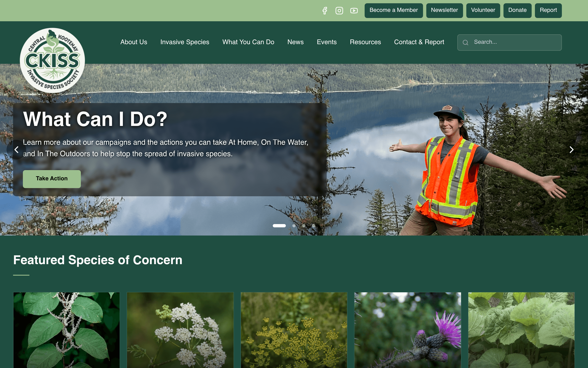Open the Events menu item
This screenshot has height=368, width=588.
point(326,42)
